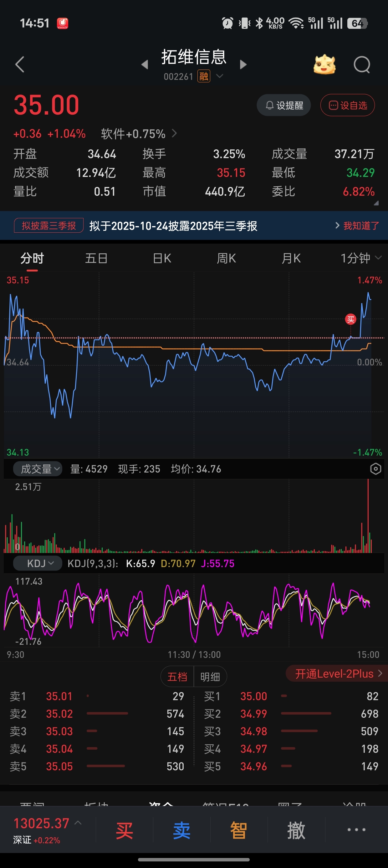Tap the current price 35.00
The image size is (388, 868).
[46, 105]
